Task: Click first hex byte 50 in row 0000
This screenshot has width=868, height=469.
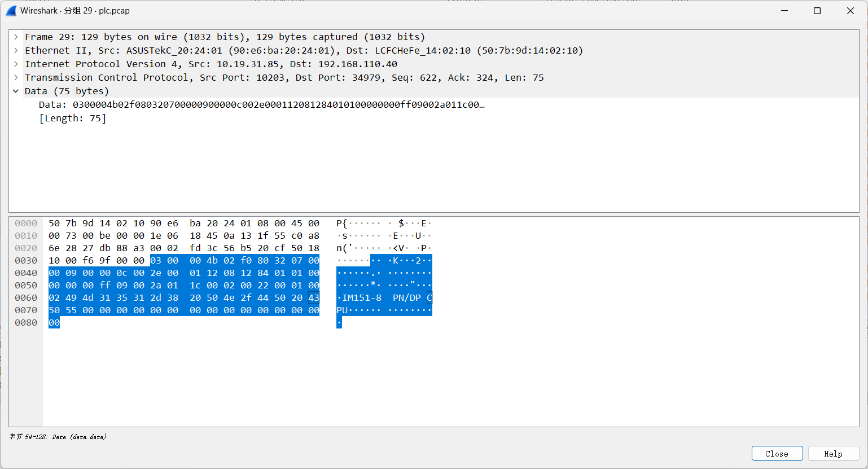Action: (x=54, y=223)
